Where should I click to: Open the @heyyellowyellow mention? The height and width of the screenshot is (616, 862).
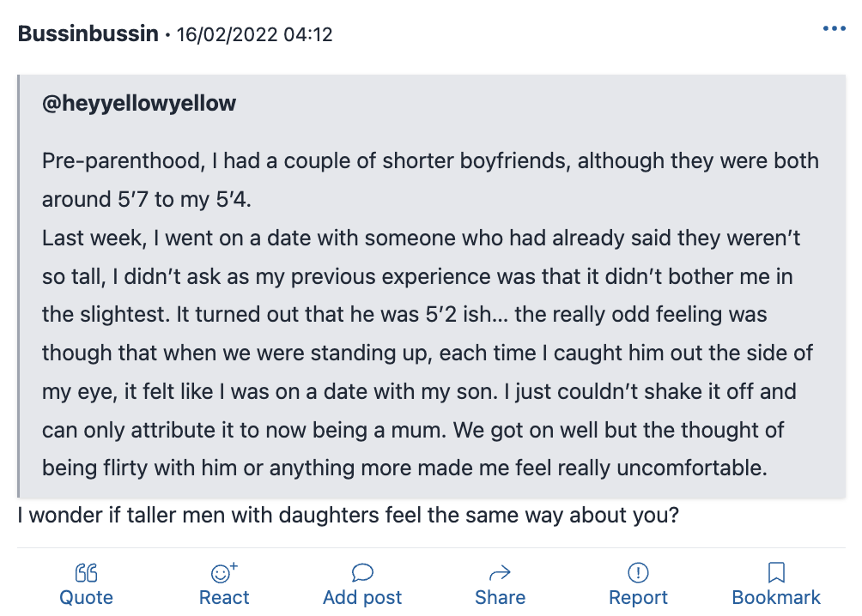pyautogui.click(x=139, y=103)
